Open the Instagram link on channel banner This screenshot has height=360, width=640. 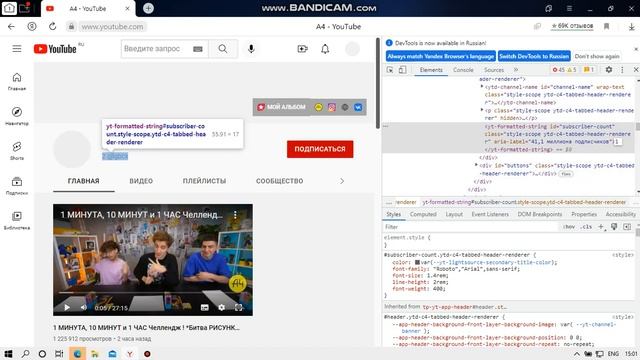pyautogui.click(x=332, y=107)
